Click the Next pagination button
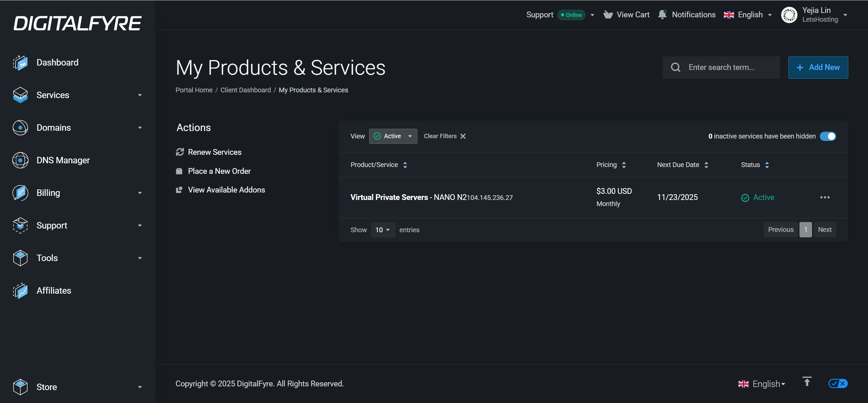The height and width of the screenshot is (403, 868). pyautogui.click(x=825, y=230)
